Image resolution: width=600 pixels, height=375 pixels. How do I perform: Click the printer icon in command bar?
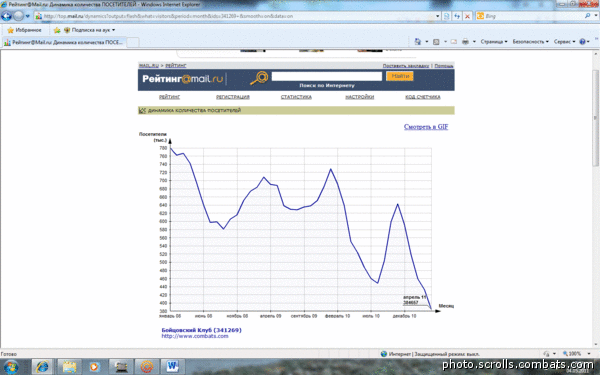pos(465,41)
